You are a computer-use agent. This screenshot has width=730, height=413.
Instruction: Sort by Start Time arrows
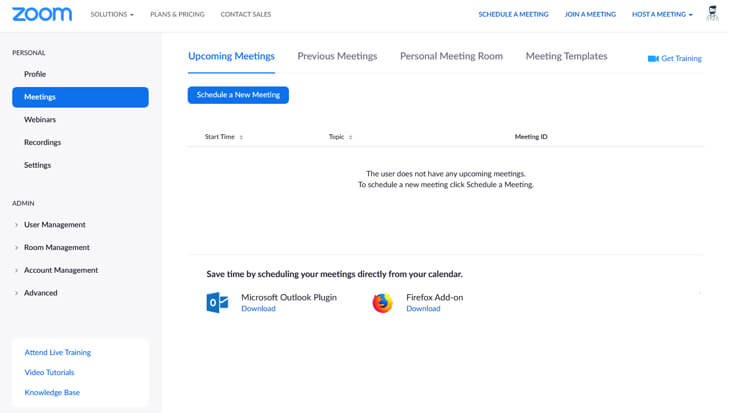click(241, 137)
